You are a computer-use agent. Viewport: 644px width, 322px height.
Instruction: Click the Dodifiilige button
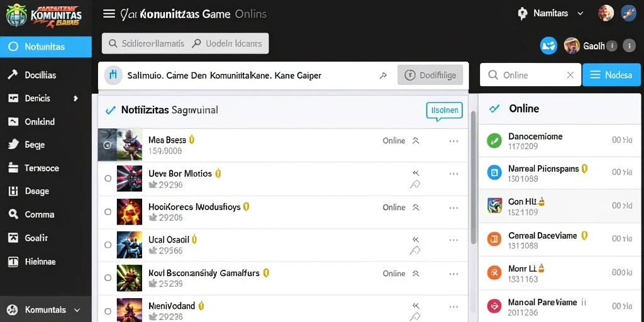point(430,75)
